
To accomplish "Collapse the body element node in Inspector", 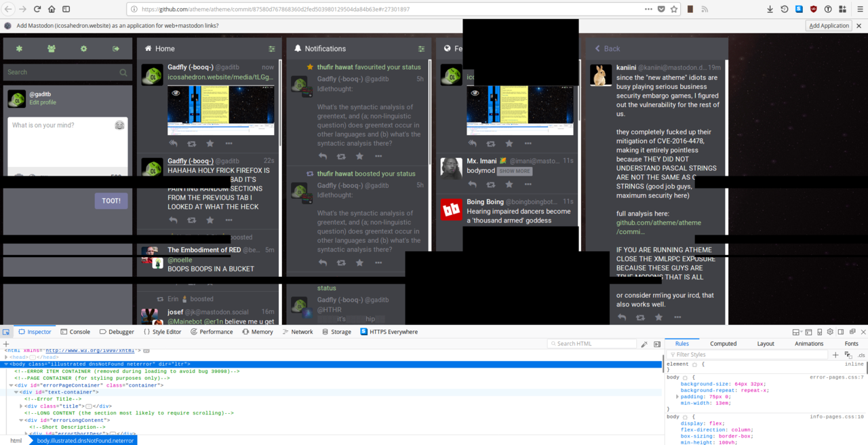I will pos(6,364).
